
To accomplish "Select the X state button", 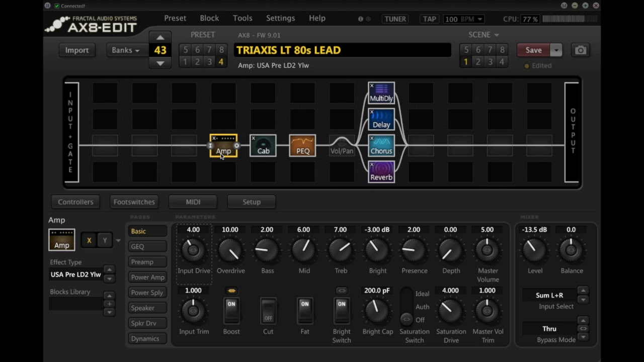I will click(x=89, y=240).
